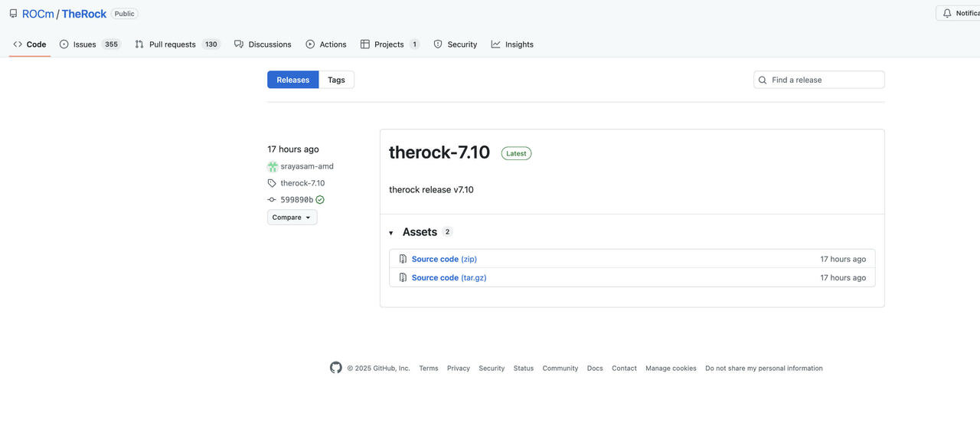
Task: Download Source code (zip) link
Action: tap(444, 259)
